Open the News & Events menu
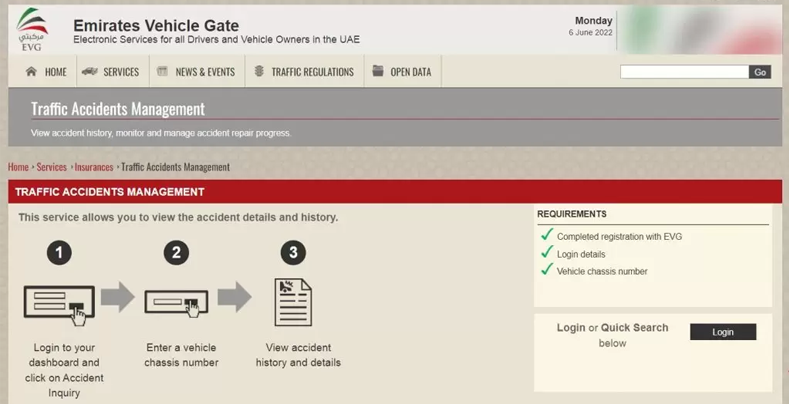Image resolution: width=789 pixels, height=404 pixels. tap(204, 72)
